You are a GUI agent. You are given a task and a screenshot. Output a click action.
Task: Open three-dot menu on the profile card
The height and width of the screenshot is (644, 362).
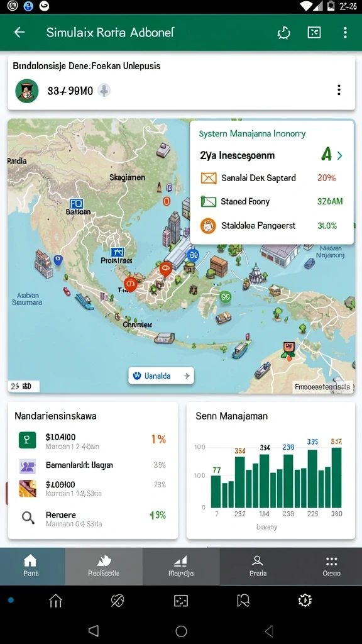339,90
